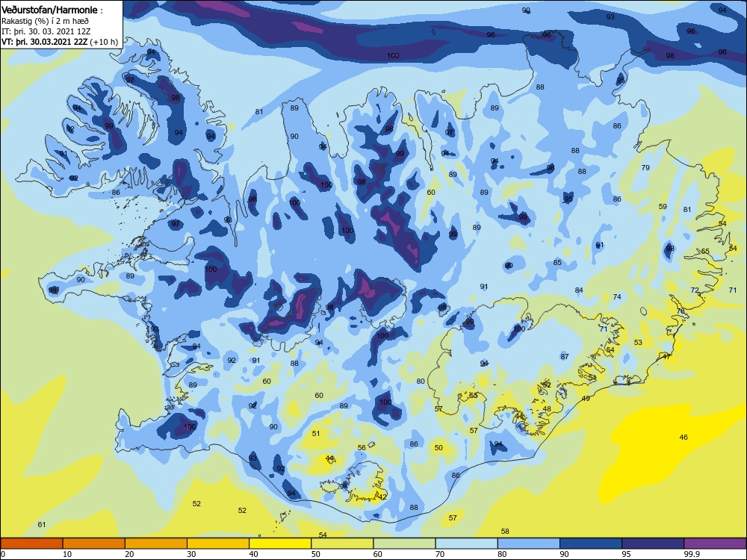The width and height of the screenshot is (747, 560).
Task: Choose the 80–90 medium blue legend swatch
Action: coord(529,544)
